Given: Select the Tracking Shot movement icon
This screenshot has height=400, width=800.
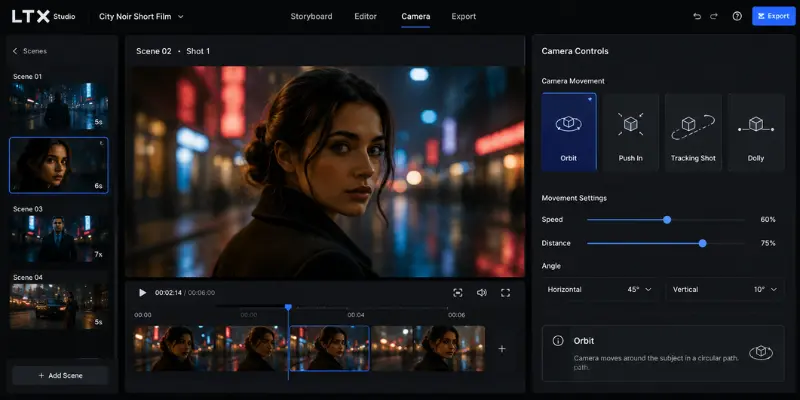Looking at the screenshot, I should click(693, 126).
